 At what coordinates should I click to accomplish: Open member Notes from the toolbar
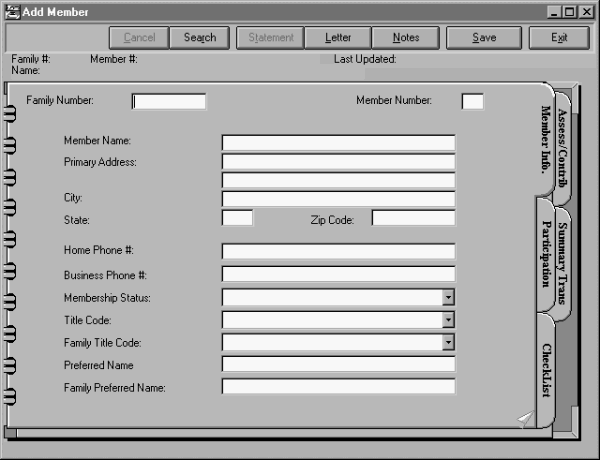(x=406, y=38)
